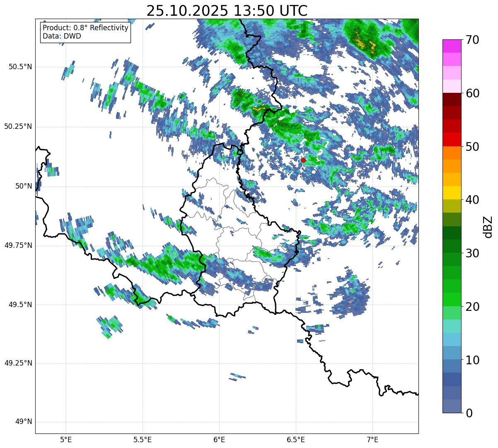Click the 'Data: DWD' label text

(62, 36)
